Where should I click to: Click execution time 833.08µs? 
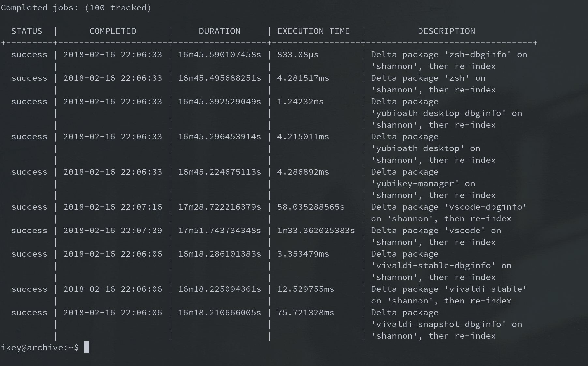click(x=298, y=54)
